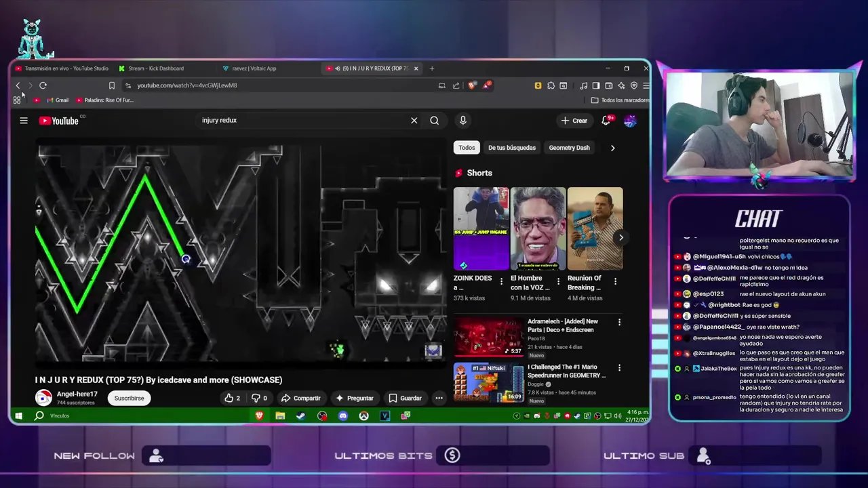Open YouTube notifications bell
The width and height of the screenshot is (868, 488).
point(606,121)
